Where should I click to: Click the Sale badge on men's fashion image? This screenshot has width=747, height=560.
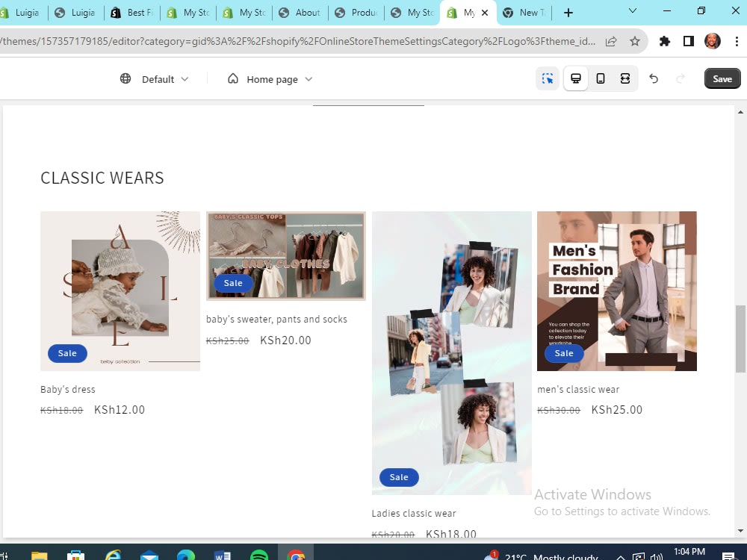[564, 353]
